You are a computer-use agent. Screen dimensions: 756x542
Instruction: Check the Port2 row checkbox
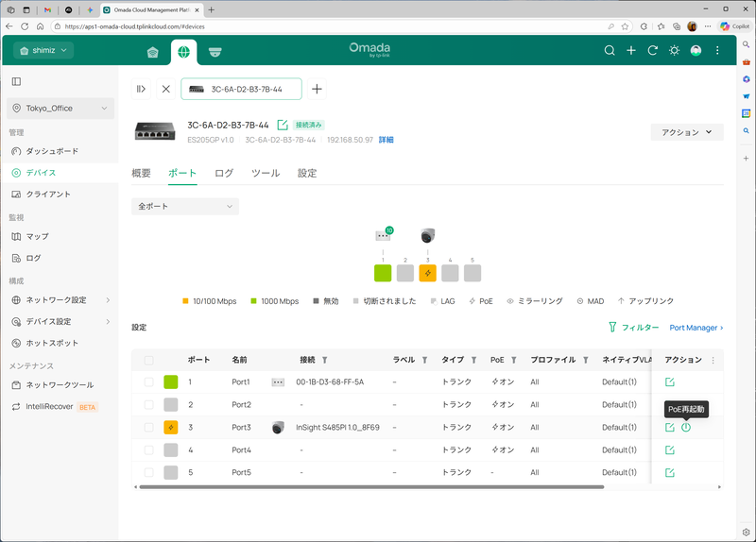[149, 405]
